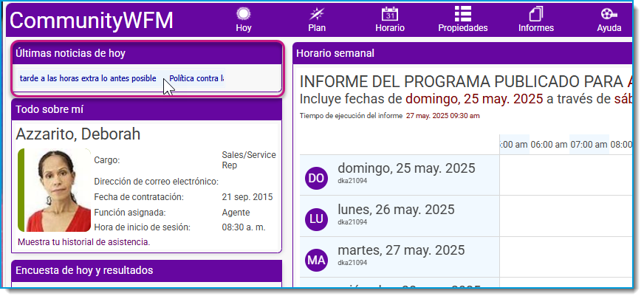Screen dimensions: 644x299
Task: Click the CommunityWFM logo title
Action: click(91, 21)
